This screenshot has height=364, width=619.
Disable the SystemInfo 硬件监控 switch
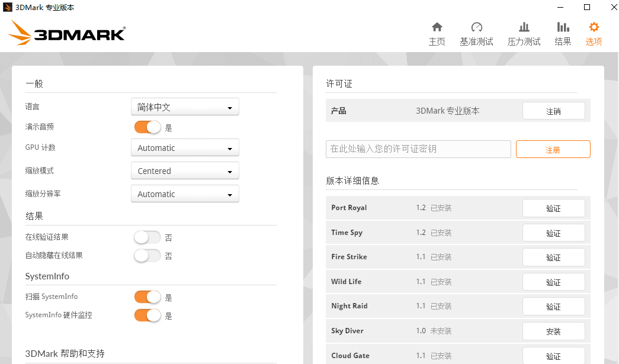click(x=147, y=315)
